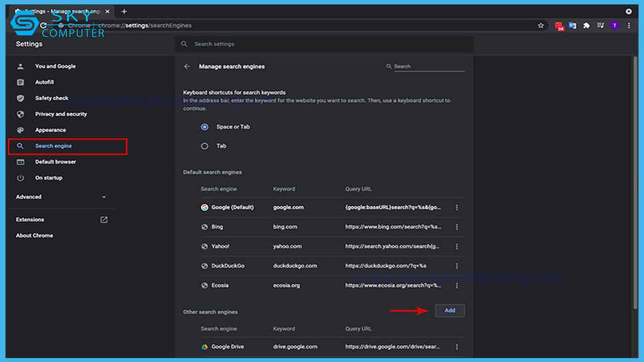Select the Tab only radio option
This screenshot has height=362, width=644.
point(205,146)
